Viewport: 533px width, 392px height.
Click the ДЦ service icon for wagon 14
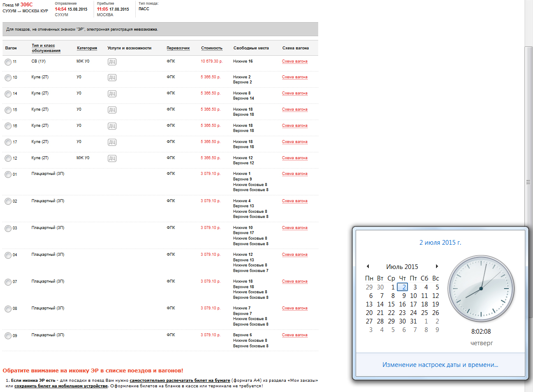pyautogui.click(x=112, y=94)
